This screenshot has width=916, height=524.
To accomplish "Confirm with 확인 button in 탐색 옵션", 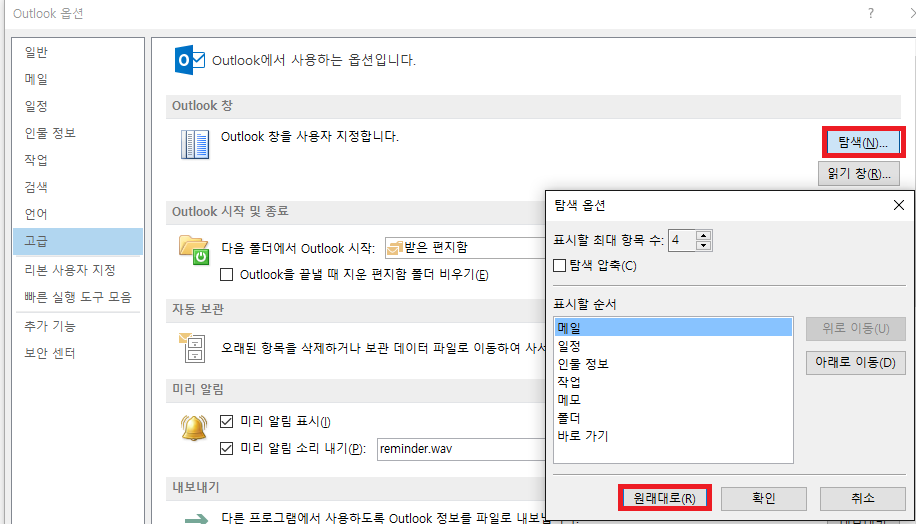I will pos(764,498).
